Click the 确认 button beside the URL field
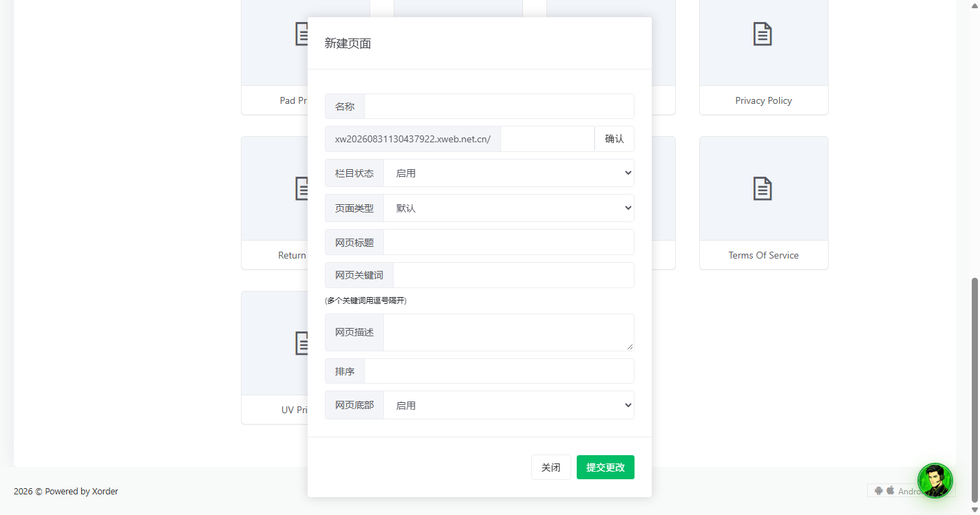Viewport: 980px width, 515px height. tap(615, 139)
